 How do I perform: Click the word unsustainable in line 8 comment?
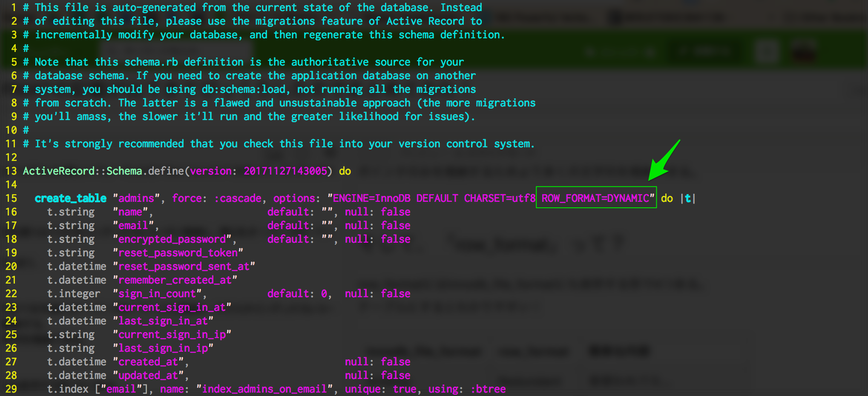(318, 103)
